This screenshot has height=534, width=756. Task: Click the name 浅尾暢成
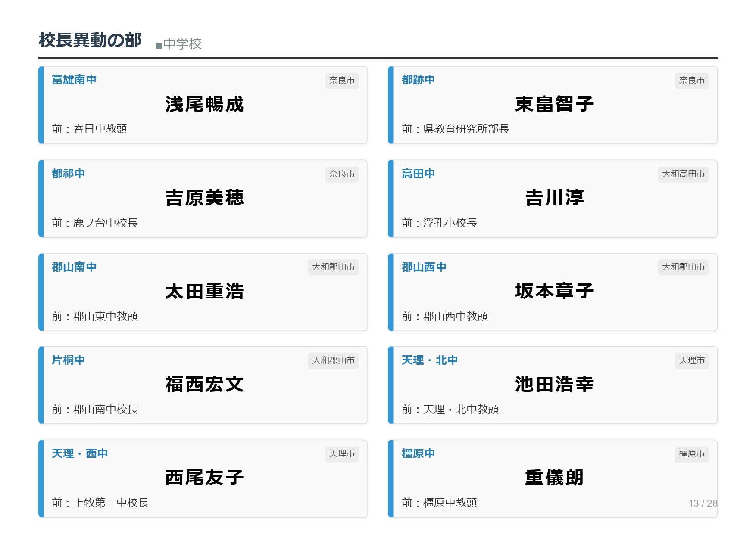204,104
